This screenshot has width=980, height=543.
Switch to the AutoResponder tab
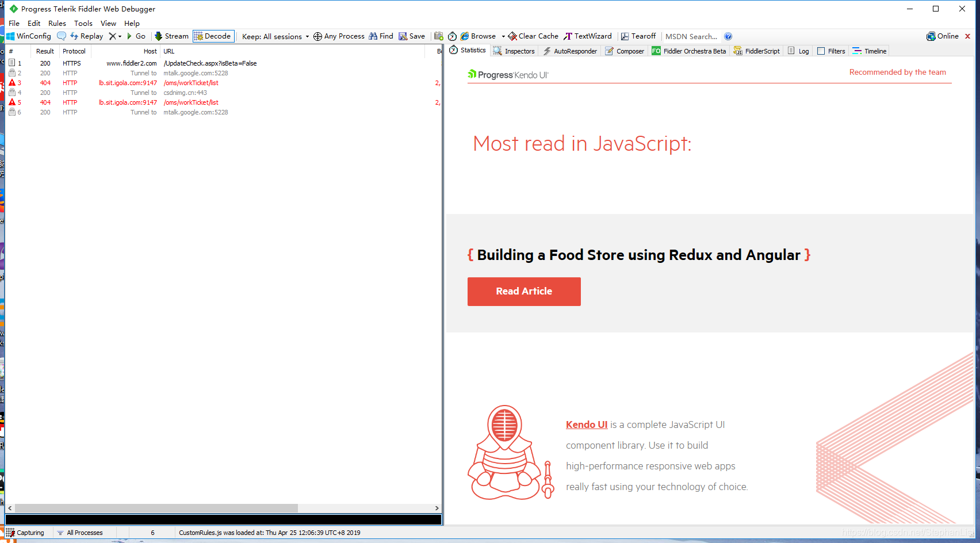point(570,51)
